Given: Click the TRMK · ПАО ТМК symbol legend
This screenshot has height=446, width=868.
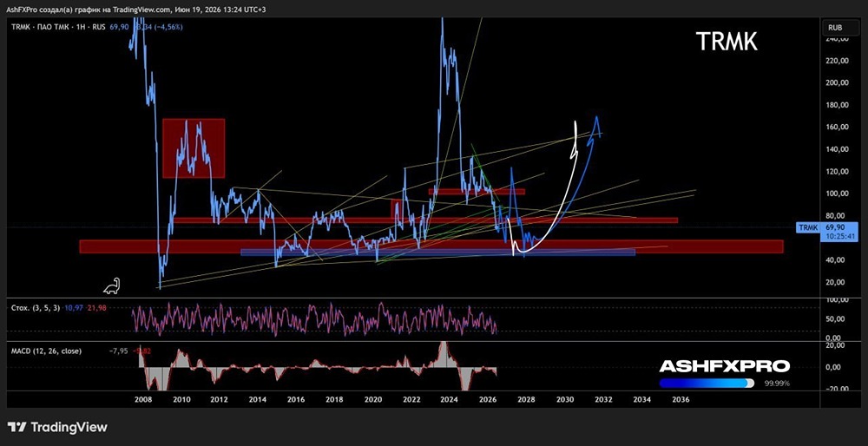Looking at the screenshot, I should click(x=59, y=27).
